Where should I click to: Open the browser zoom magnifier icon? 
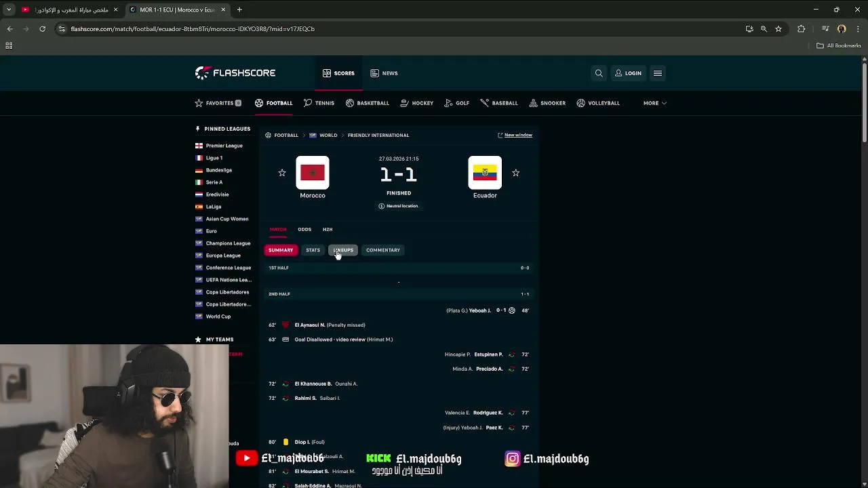pos(764,29)
